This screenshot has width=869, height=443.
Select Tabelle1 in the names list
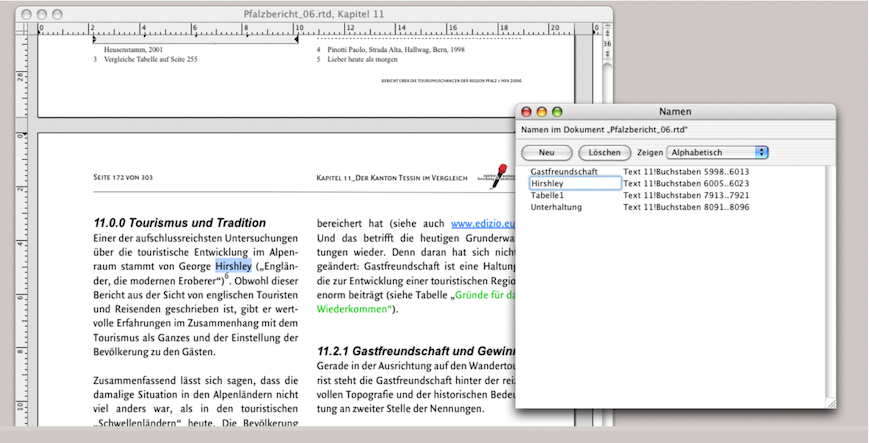tap(554, 196)
